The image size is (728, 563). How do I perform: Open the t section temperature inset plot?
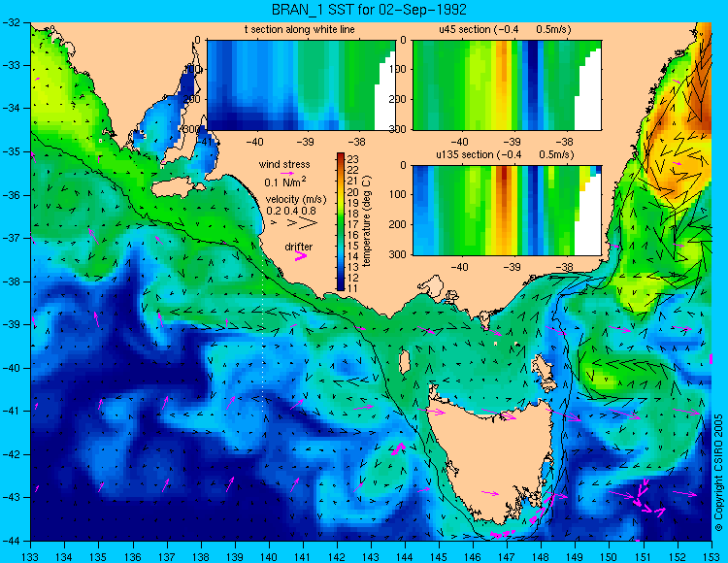(x=301, y=85)
